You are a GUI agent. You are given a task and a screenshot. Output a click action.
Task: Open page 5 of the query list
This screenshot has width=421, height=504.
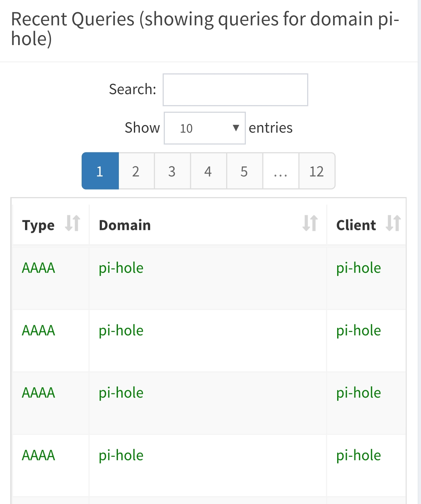pyautogui.click(x=244, y=171)
